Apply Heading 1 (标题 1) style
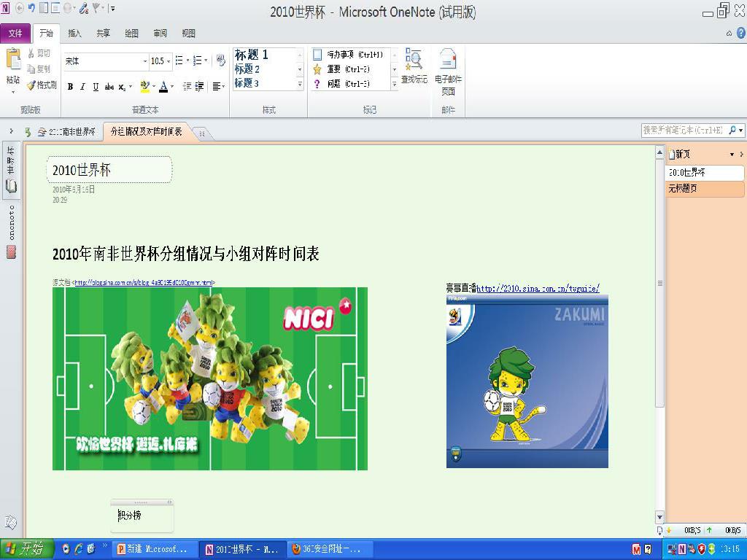This screenshot has width=747, height=560. click(252, 55)
